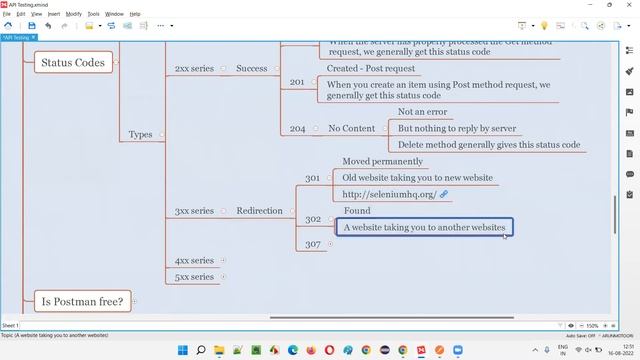Click the Gantt chart toolbar icon
640x360 pixels.
560,26
